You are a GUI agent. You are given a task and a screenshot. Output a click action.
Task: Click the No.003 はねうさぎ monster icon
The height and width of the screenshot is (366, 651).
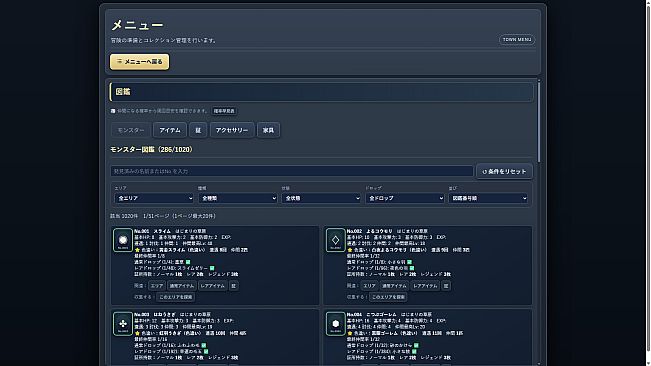click(x=123, y=324)
